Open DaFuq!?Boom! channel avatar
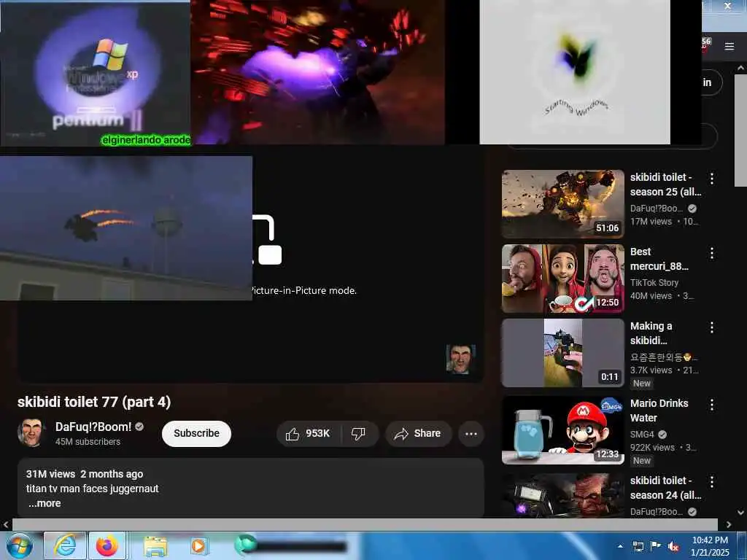 tap(31, 433)
